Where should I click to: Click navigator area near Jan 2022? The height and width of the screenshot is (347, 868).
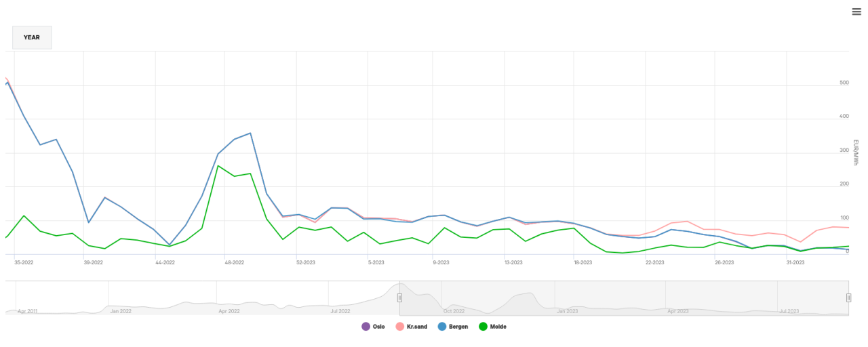point(121,305)
